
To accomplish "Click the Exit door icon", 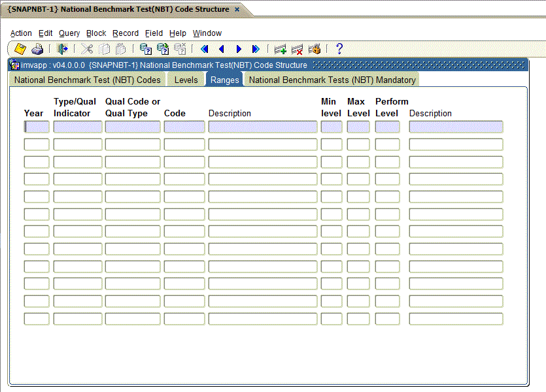I will click(62, 49).
